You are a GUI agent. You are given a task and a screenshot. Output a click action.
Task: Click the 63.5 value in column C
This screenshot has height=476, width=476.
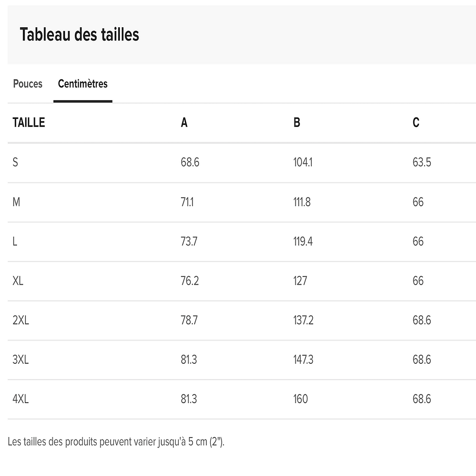click(422, 162)
